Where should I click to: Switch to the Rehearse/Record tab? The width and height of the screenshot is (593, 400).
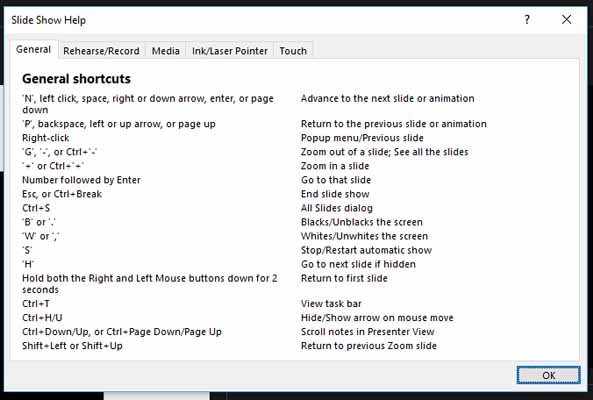point(101,51)
